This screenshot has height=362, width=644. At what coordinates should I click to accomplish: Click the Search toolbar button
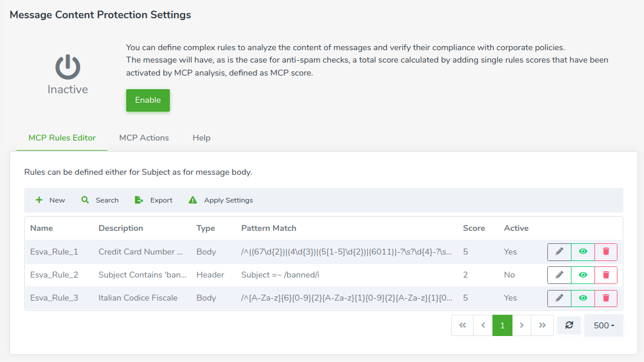tap(100, 200)
